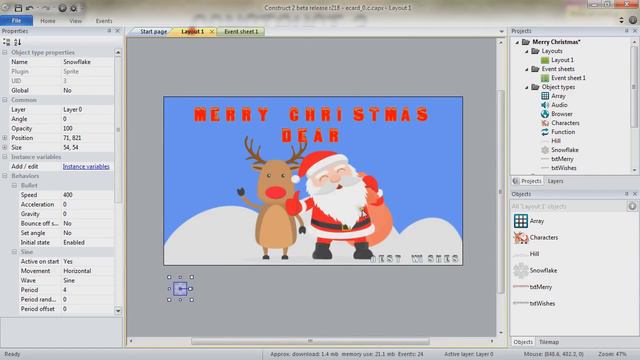
Task: Change the Initial state value Enabled
Action: tap(87, 242)
